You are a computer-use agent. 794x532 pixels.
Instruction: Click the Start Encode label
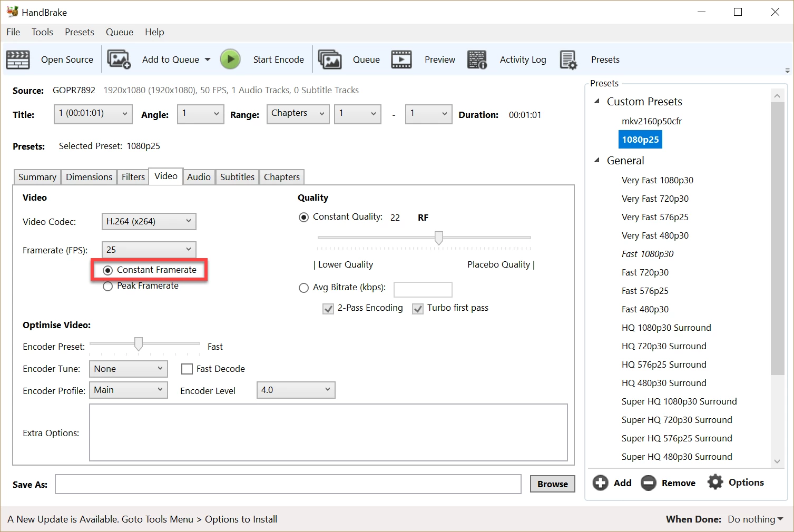tap(278, 60)
